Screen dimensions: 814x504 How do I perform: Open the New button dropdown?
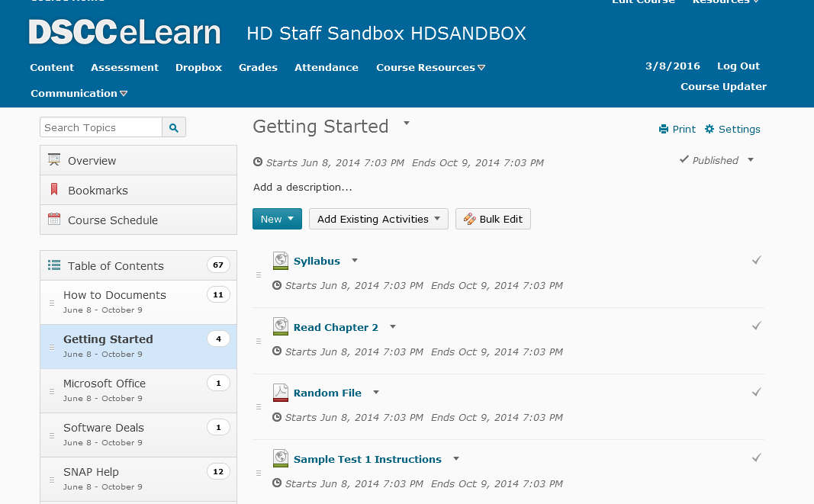click(291, 219)
